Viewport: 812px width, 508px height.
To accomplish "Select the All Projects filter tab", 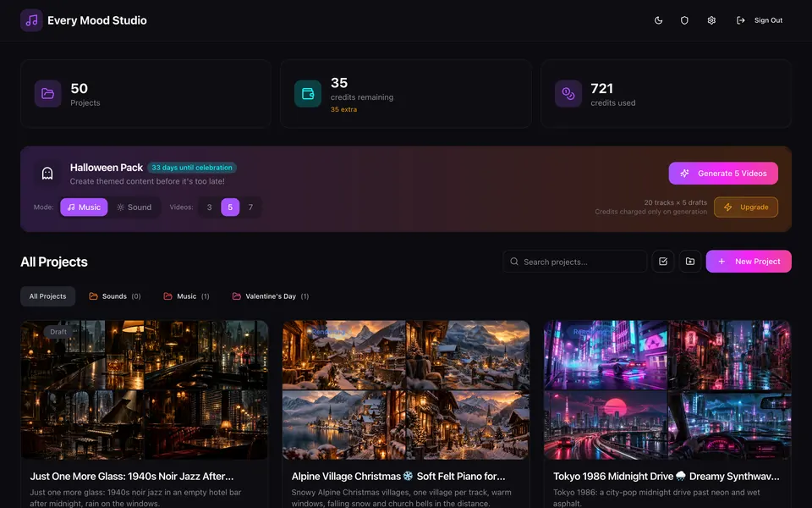I will tap(47, 296).
